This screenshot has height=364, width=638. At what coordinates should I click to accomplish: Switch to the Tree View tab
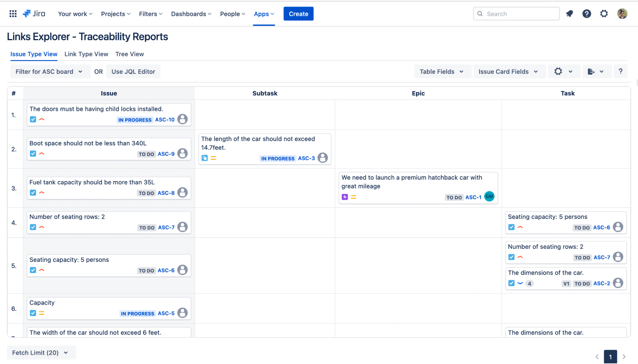(x=130, y=54)
